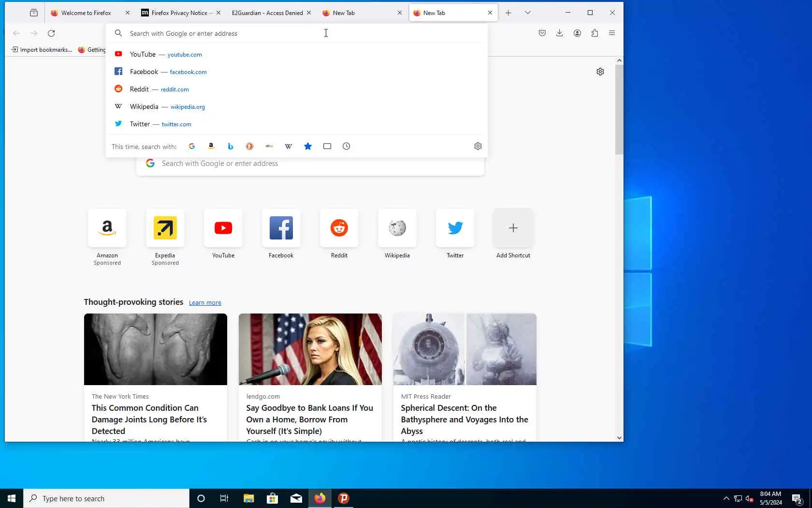This screenshot has height=508, width=812.
Task: Open a new tab with plus button
Action: click(508, 13)
